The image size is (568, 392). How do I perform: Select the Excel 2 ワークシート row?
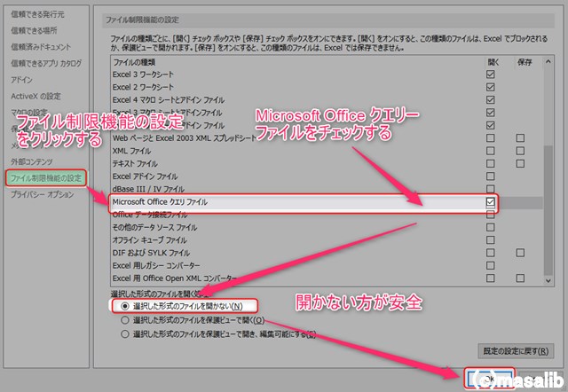pyautogui.click(x=326, y=87)
